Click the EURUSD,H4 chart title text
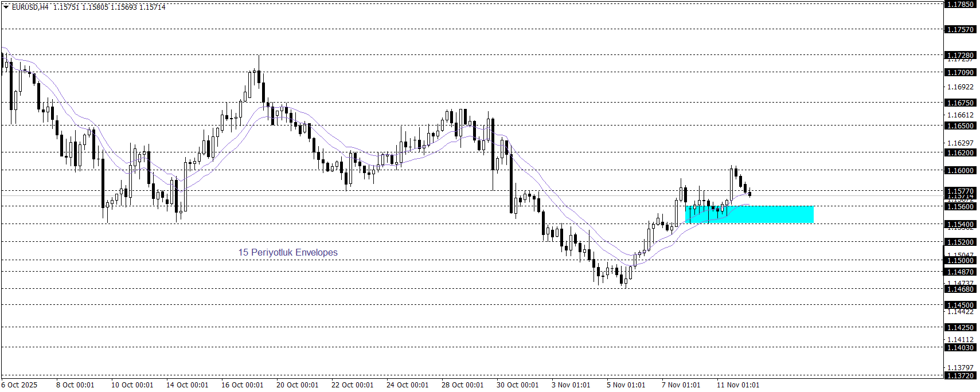Screen dimensions: 980x392 30,7
